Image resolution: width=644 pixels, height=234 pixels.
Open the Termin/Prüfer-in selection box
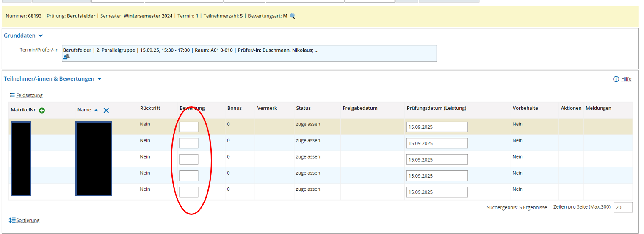[x=249, y=53]
